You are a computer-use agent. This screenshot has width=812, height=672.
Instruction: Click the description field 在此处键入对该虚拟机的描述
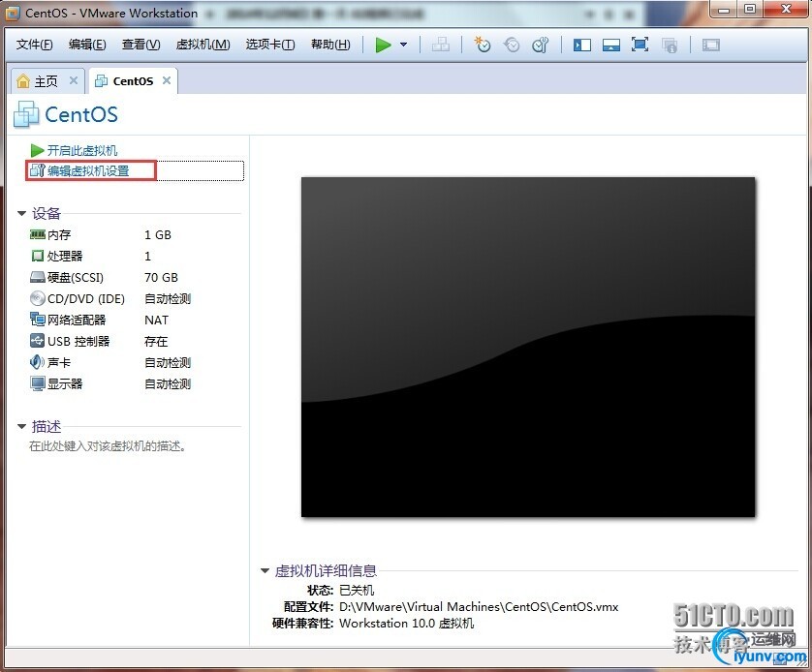click(x=108, y=446)
